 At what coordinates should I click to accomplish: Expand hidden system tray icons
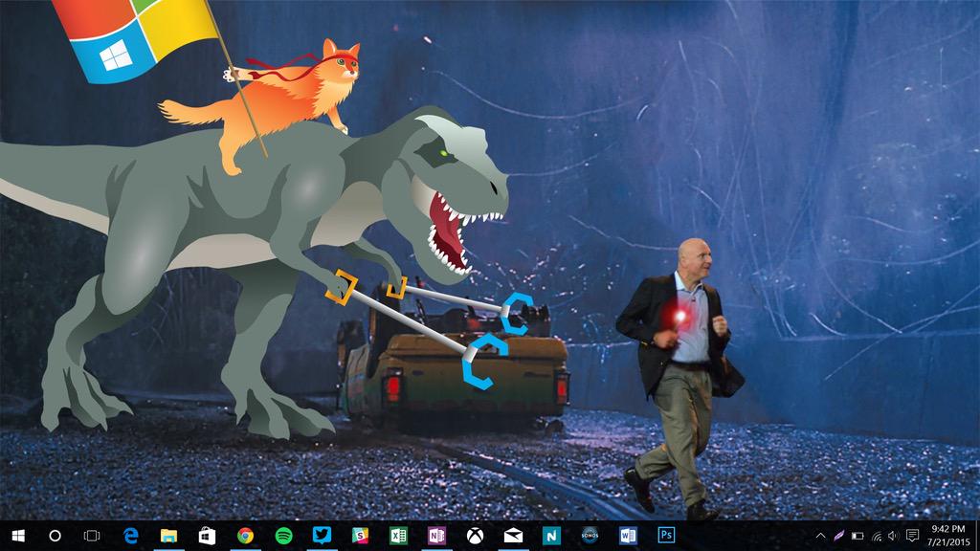(820, 536)
